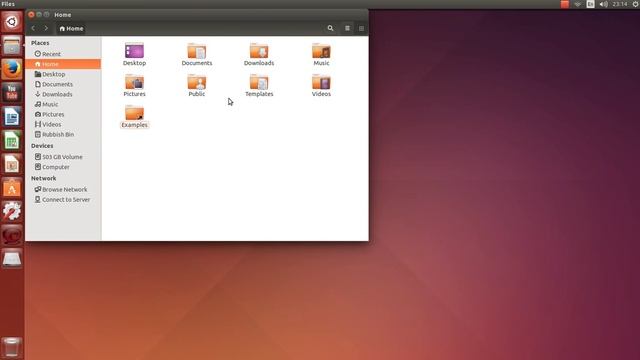
Task: Close the Home window
Action: (x=31, y=15)
